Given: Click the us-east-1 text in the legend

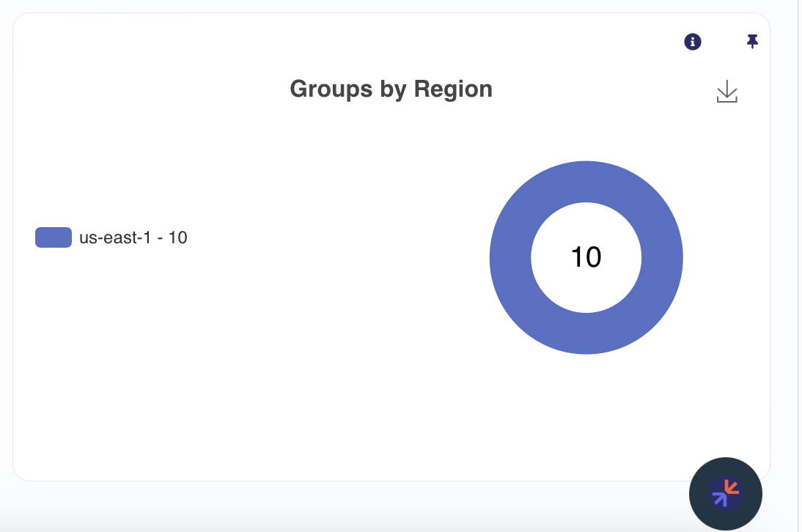Looking at the screenshot, I should point(115,237).
